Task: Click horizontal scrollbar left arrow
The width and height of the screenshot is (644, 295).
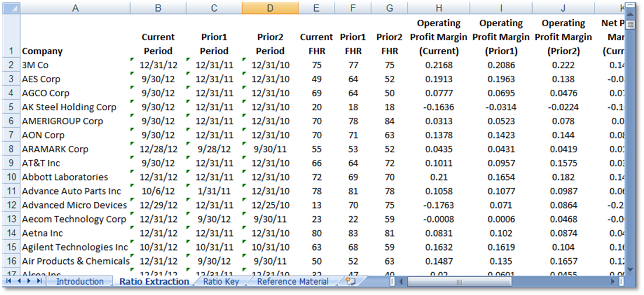Action: coord(402,282)
